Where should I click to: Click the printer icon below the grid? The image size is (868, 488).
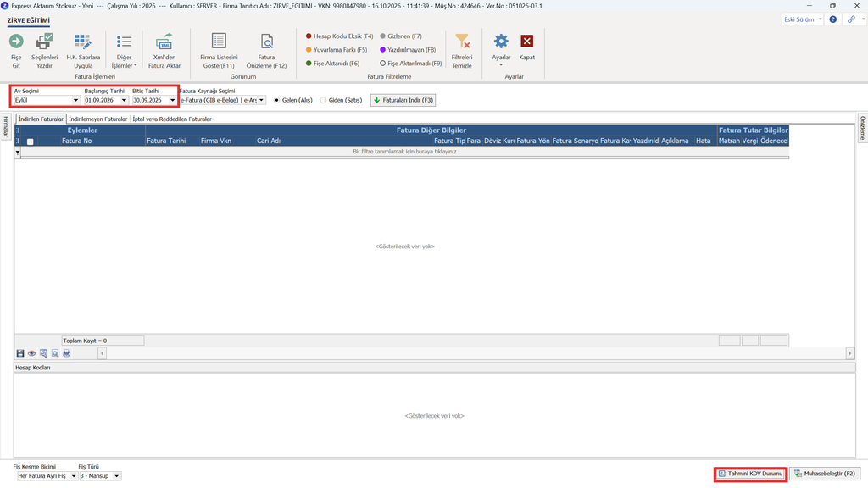pyautogui.click(x=66, y=353)
